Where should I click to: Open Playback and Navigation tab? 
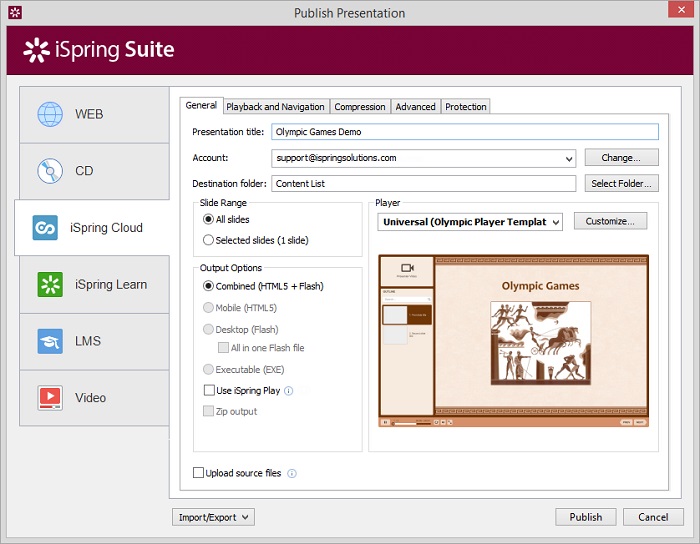click(x=275, y=107)
